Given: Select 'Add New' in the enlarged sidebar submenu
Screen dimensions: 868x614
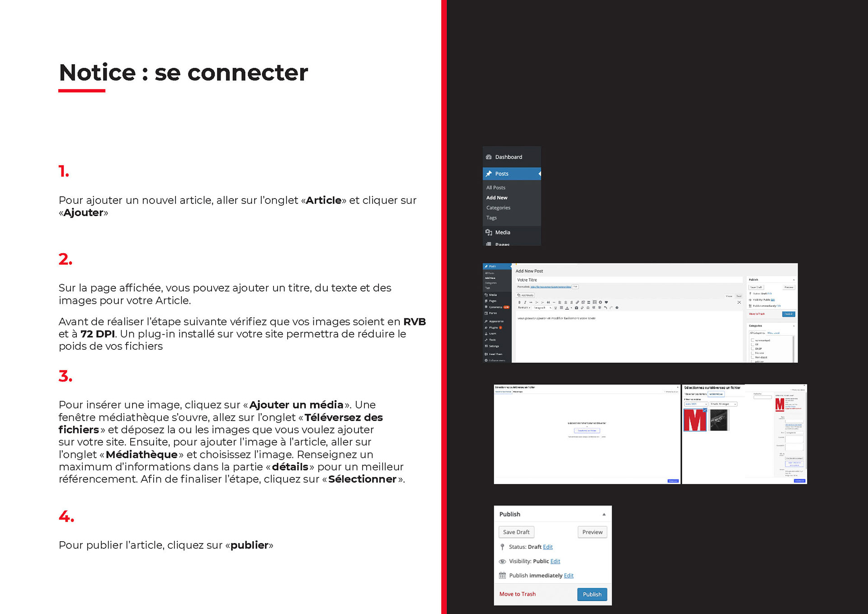Looking at the screenshot, I should (497, 198).
